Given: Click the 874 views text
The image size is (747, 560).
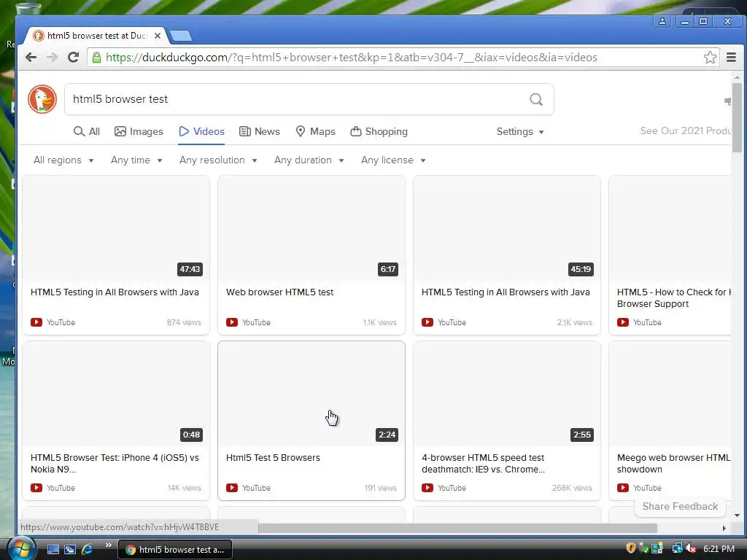Looking at the screenshot, I should pyautogui.click(x=184, y=322).
